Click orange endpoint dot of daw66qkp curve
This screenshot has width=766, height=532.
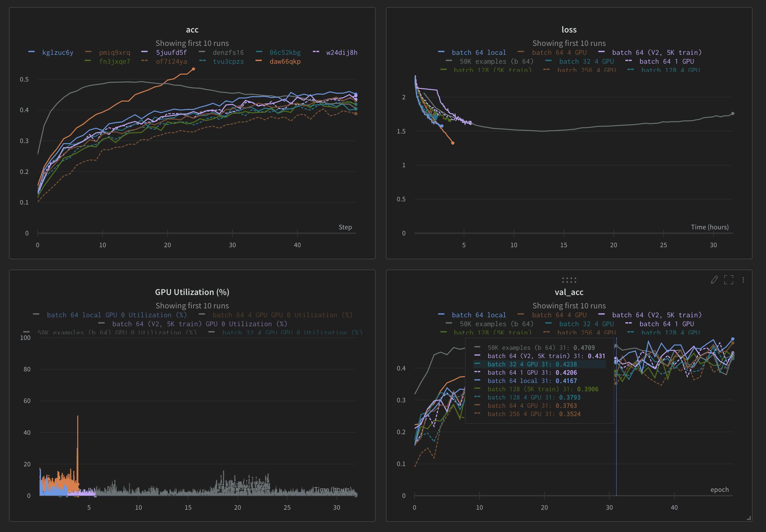(x=194, y=69)
